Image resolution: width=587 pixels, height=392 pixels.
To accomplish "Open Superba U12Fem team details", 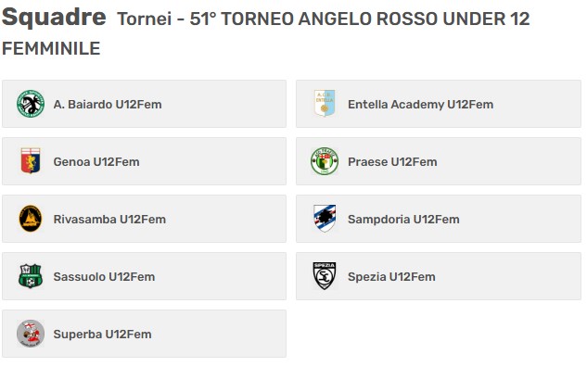I will tap(102, 335).
